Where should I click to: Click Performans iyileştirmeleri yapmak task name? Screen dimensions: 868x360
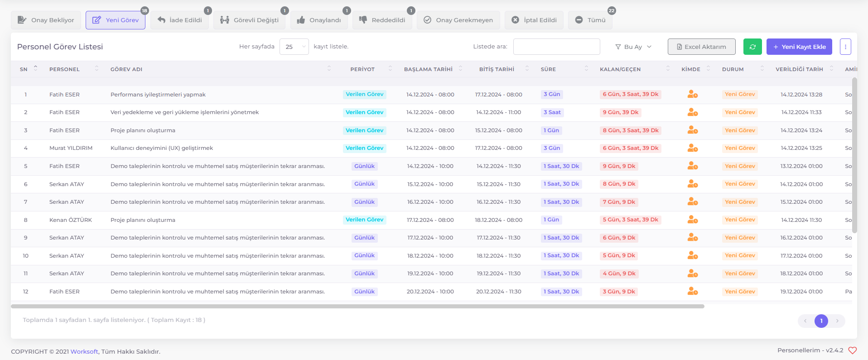click(158, 95)
